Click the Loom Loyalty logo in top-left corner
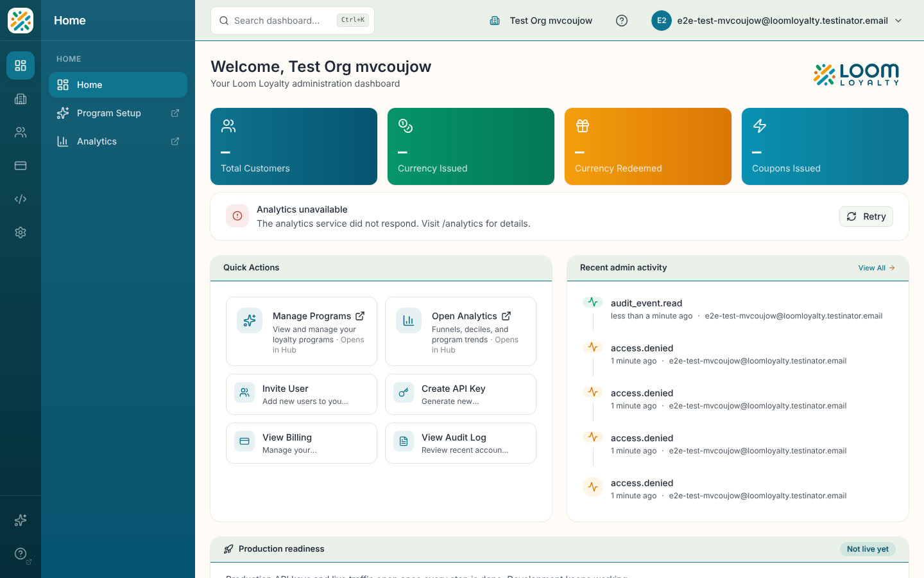 pos(21,21)
